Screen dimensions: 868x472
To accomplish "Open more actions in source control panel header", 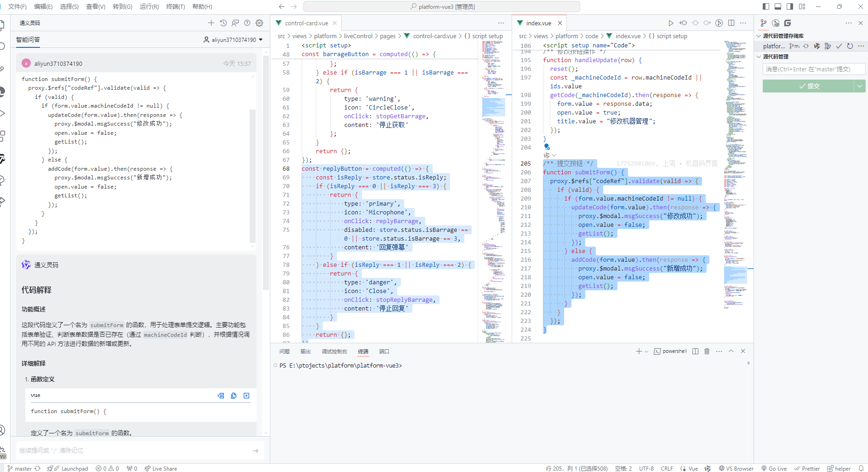I will [x=849, y=23].
